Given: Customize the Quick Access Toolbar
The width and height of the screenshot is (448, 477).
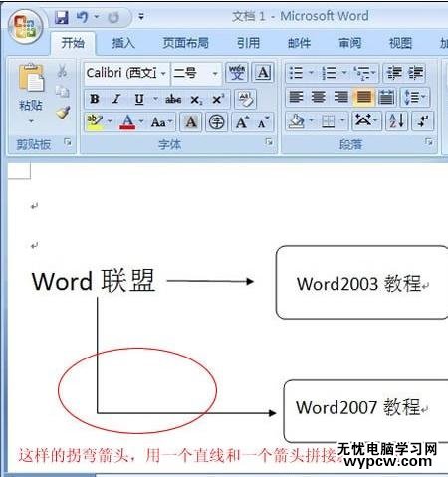Looking at the screenshot, I should 141,17.
